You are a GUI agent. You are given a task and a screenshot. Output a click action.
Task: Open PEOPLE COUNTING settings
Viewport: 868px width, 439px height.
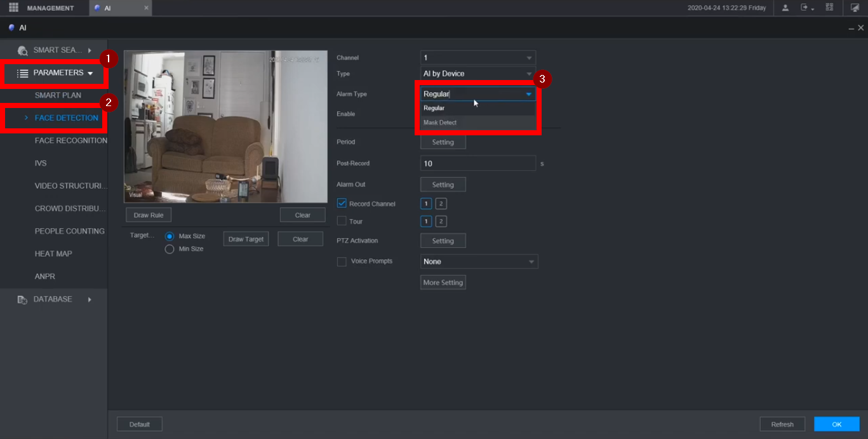70,231
